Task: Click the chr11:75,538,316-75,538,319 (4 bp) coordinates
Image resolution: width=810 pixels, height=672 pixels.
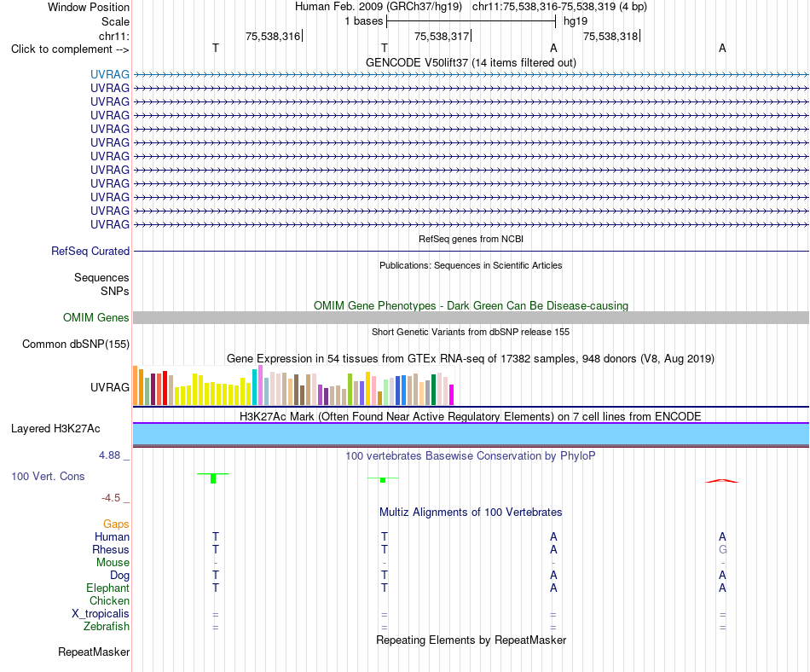Action: point(559,7)
